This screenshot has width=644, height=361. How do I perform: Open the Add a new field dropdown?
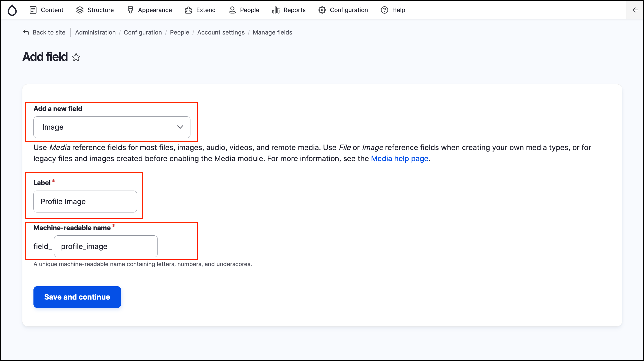[x=112, y=127]
